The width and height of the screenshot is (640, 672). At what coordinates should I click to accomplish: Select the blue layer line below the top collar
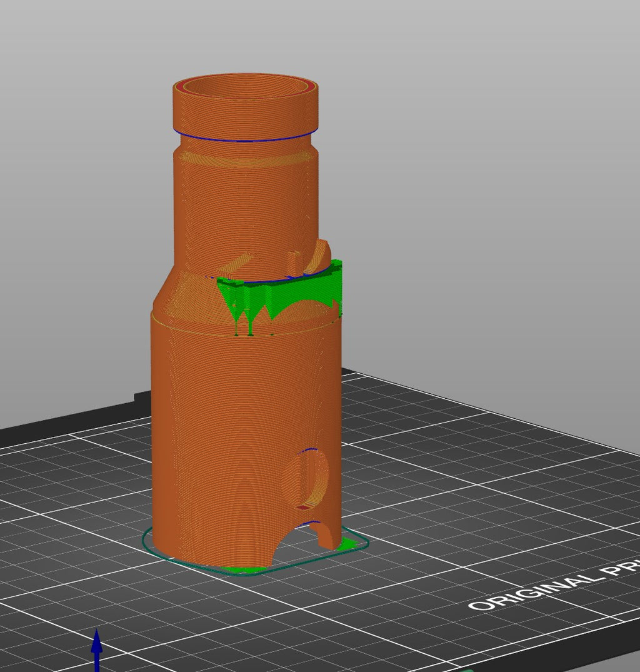pyautogui.click(x=246, y=137)
